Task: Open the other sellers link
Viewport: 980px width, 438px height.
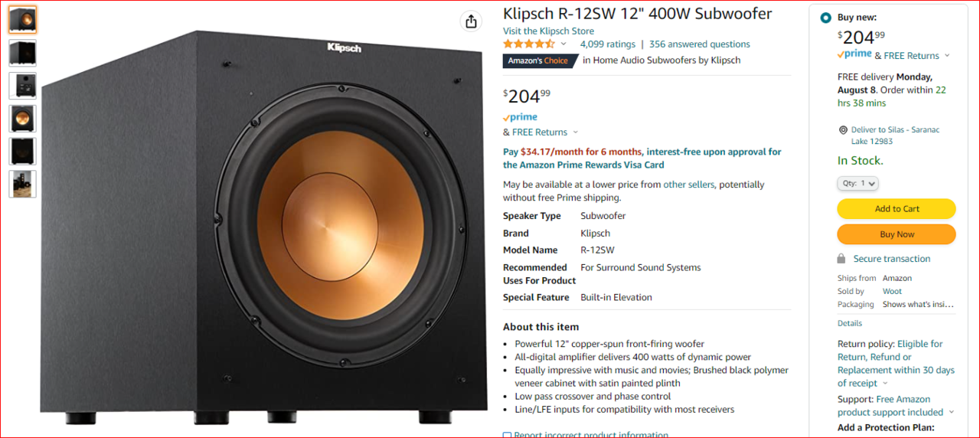Action: click(x=688, y=185)
